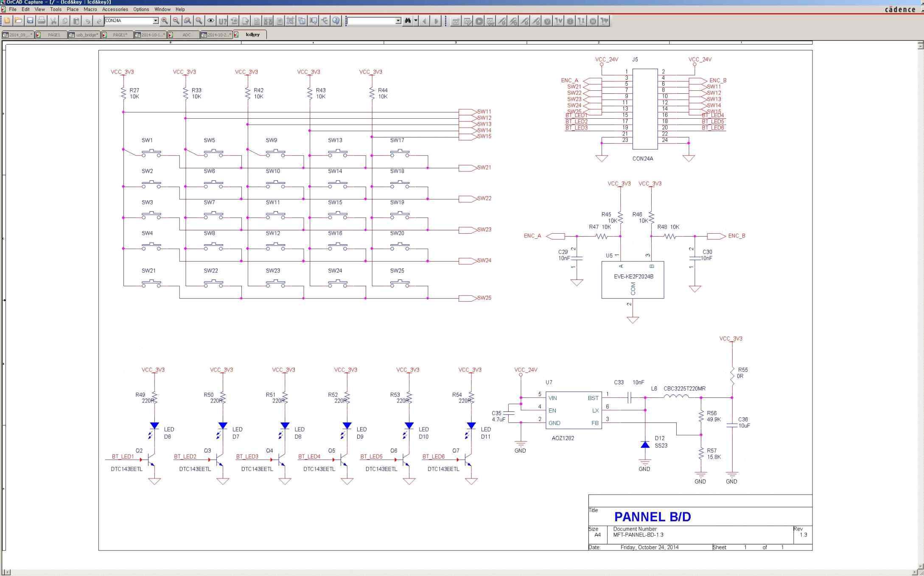Image resolution: width=924 pixels, height=576 pixels.
Task: Switch to the usb_bridge* tab
Action: pyautogui.click(x=84, y=35)
